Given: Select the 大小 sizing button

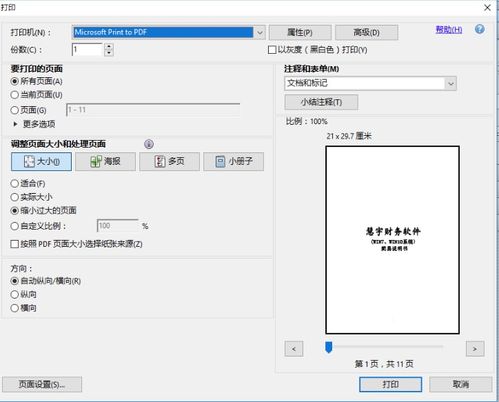Looking at the screenshot, I should coord(41,162).
